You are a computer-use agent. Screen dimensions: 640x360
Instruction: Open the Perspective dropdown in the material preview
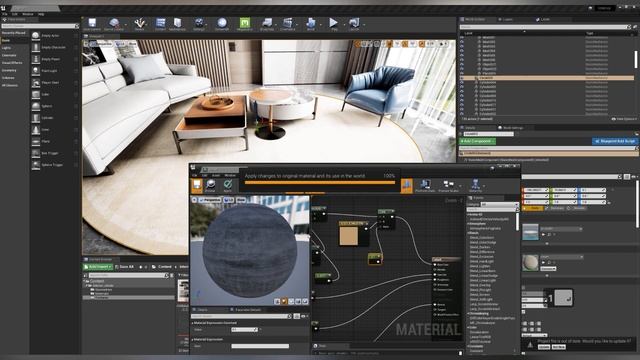(210, 200)
